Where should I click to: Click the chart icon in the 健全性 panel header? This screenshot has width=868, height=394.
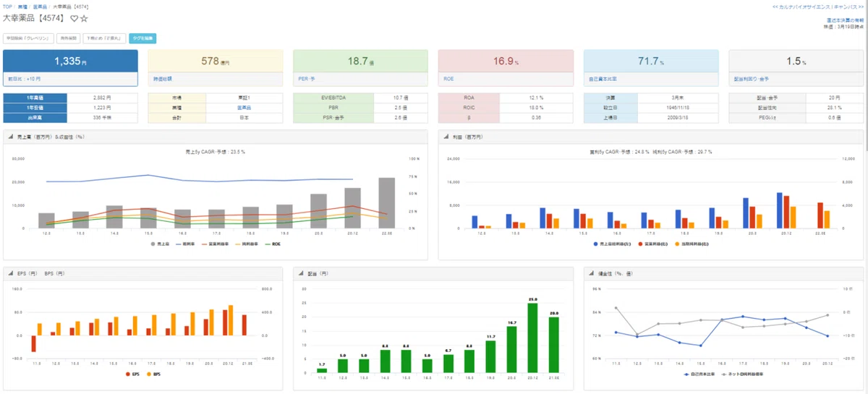(590, 273)
